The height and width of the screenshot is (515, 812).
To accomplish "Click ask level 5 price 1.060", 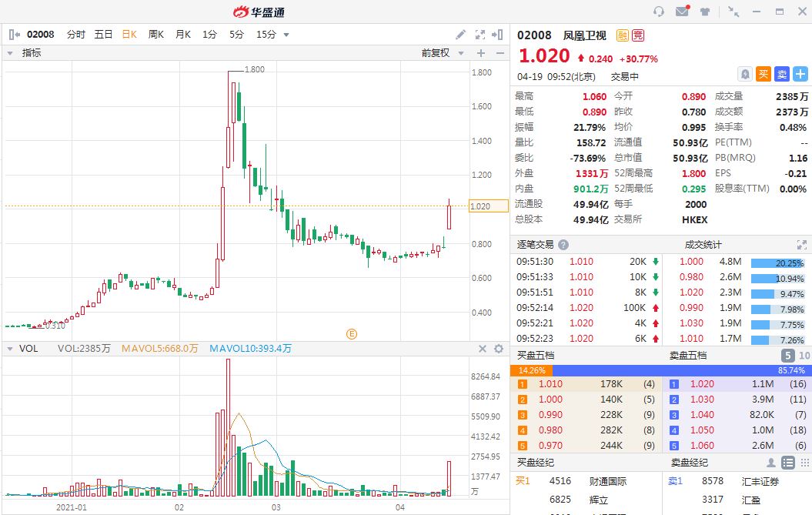I will [702, 446].
